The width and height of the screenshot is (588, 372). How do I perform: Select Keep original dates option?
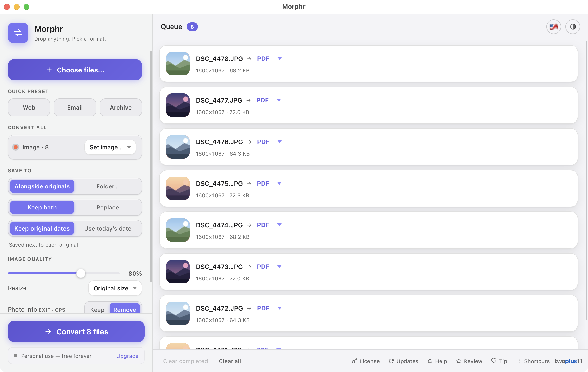[x=42, y=228]
